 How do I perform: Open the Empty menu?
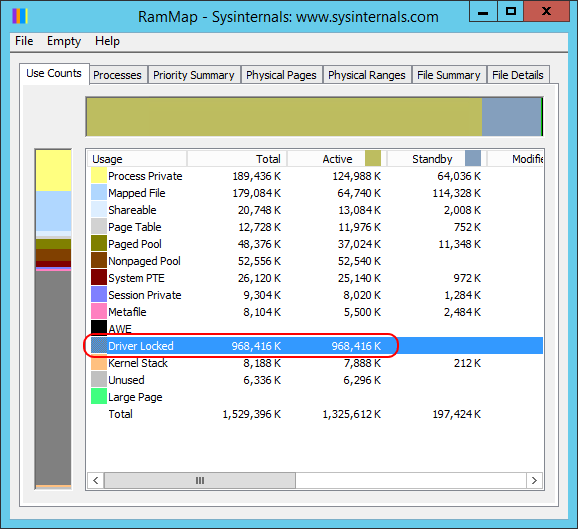64,41
